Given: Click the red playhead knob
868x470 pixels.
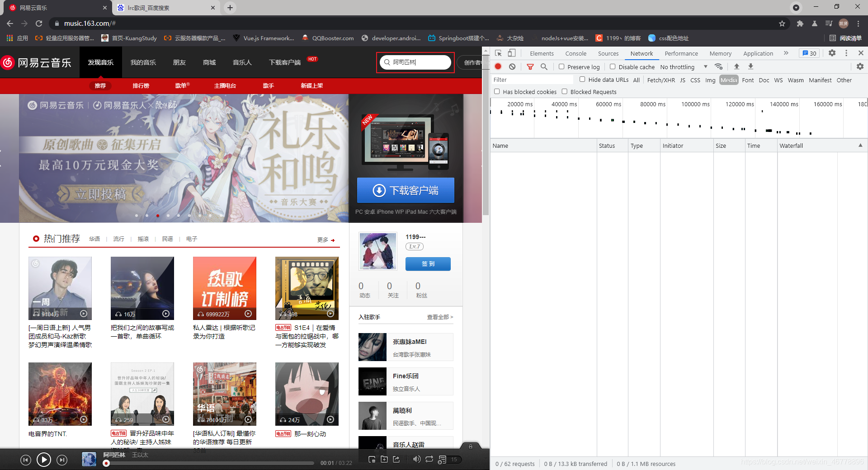Looking at the screenshot, I should (x=106, y=463).
